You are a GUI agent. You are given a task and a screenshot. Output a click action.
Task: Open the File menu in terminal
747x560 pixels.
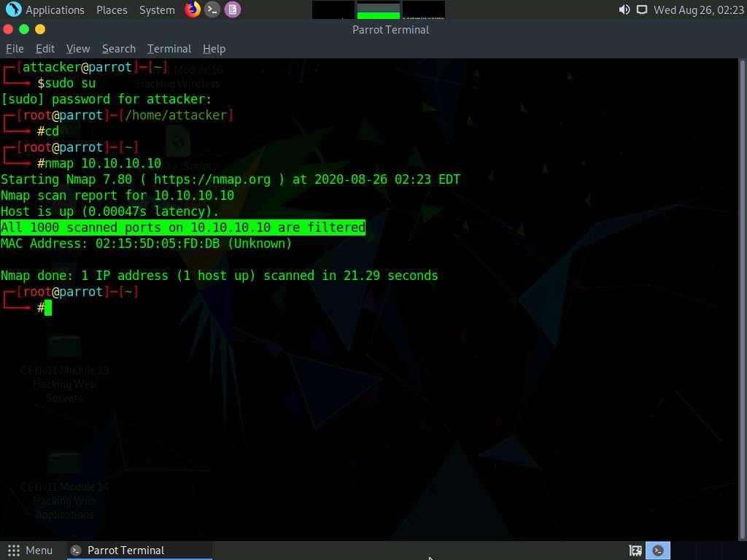pos(15,49)
